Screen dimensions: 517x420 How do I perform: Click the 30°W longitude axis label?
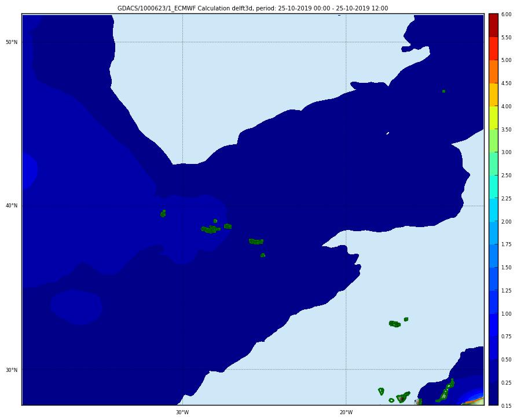pos(182,412)
